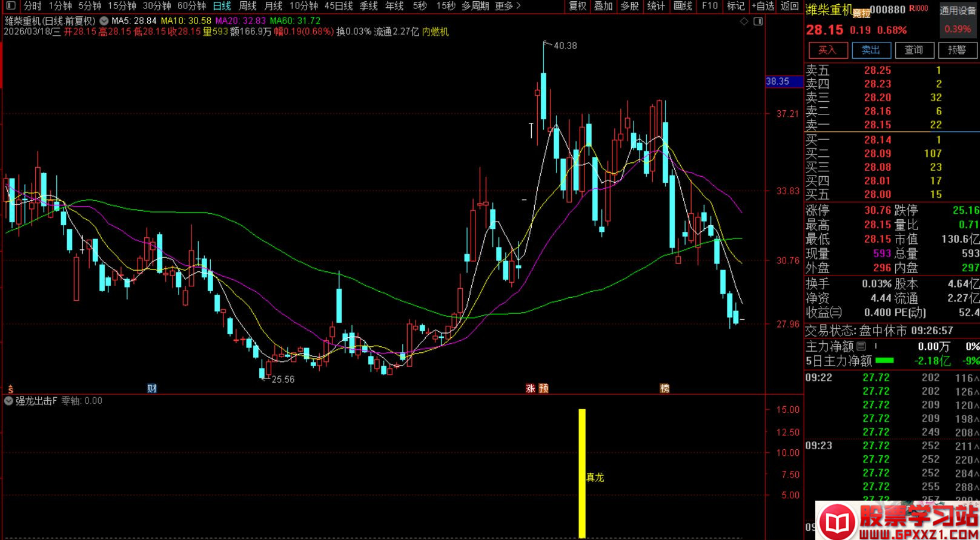Image resolution: width=980 pixels, height=540 pixels.
Task: Click the 跌停 price 25.16
Action: pyautogui.click(x=965, y=210)
